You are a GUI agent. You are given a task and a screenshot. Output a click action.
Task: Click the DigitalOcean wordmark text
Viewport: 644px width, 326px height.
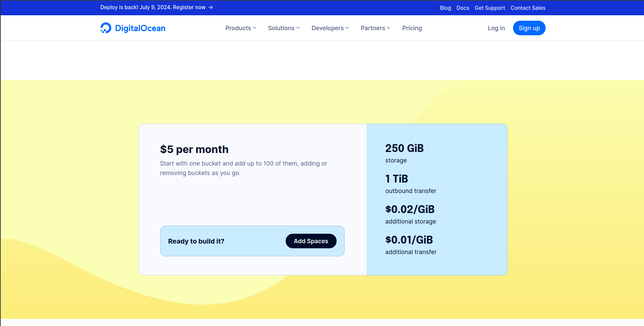(140, 28)
